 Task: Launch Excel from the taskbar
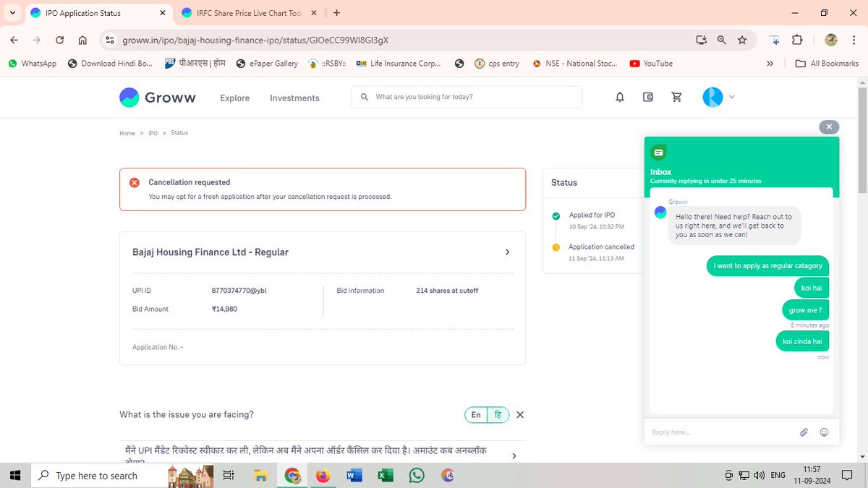click(x=386, y=475)
